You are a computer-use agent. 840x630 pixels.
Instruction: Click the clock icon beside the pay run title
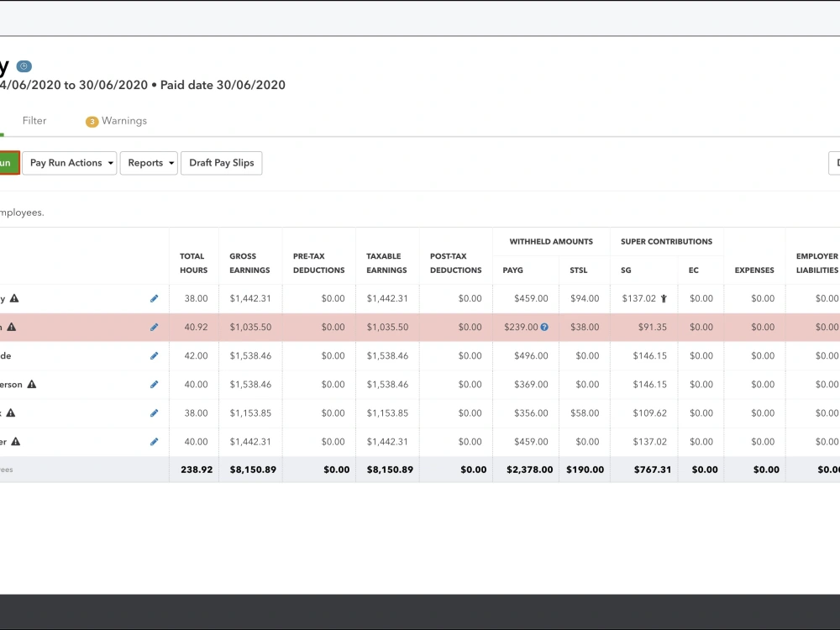pyautogui.click(x=24, y=66)
